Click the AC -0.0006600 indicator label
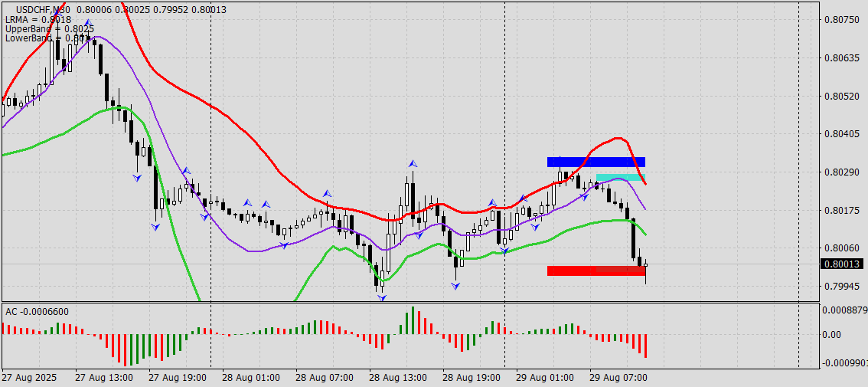This screenshot has width=868, height=387. click(37, 312)
